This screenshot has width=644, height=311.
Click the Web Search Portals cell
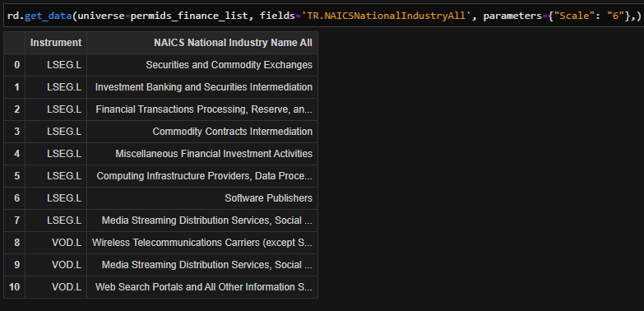[x=202, y=287]
